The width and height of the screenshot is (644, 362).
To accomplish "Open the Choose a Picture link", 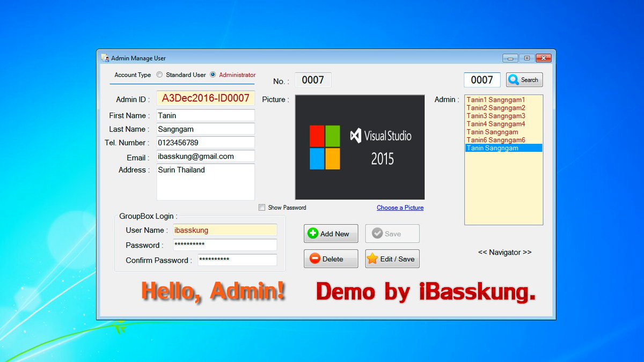I will (400, 208).
